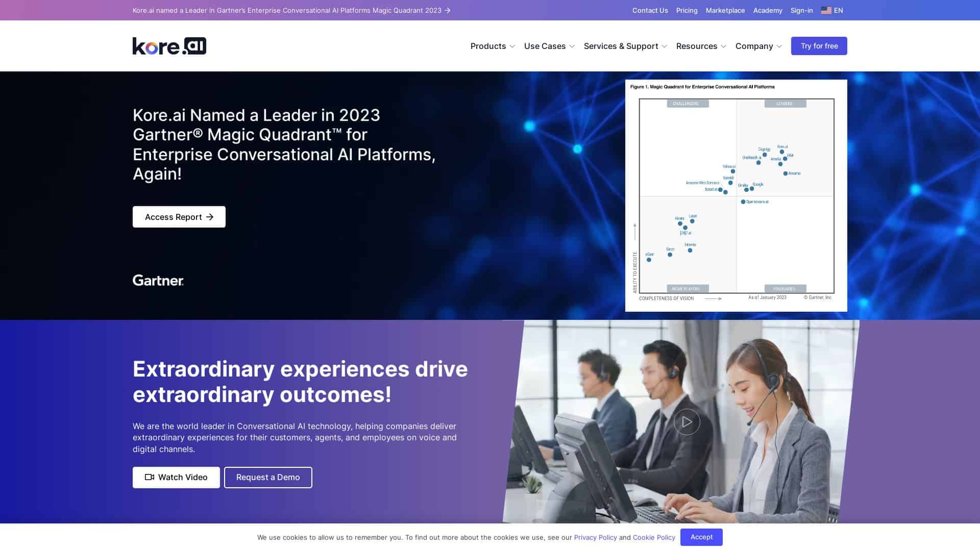Viewport: 980px width, 551px height.
Task: Accept the cookies notice
Action: pyautogui.click(x=701, y=537)
